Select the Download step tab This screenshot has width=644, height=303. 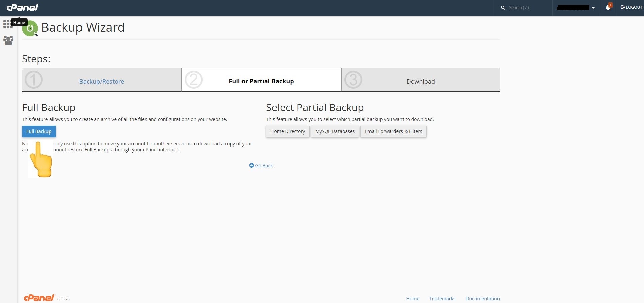pos(420,81)
